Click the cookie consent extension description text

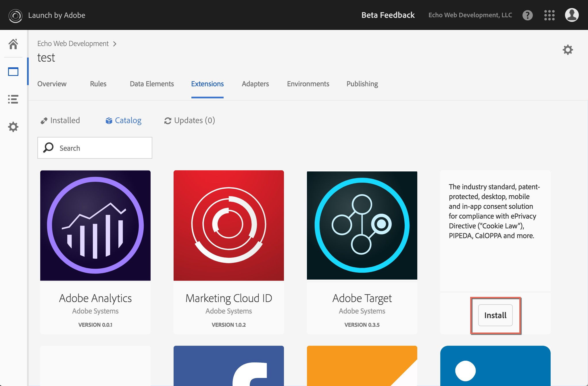coord(494,211)
